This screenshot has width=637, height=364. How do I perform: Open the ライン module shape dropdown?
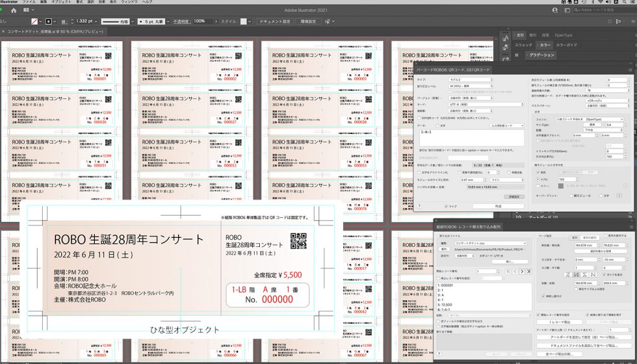tap(507, 179)
